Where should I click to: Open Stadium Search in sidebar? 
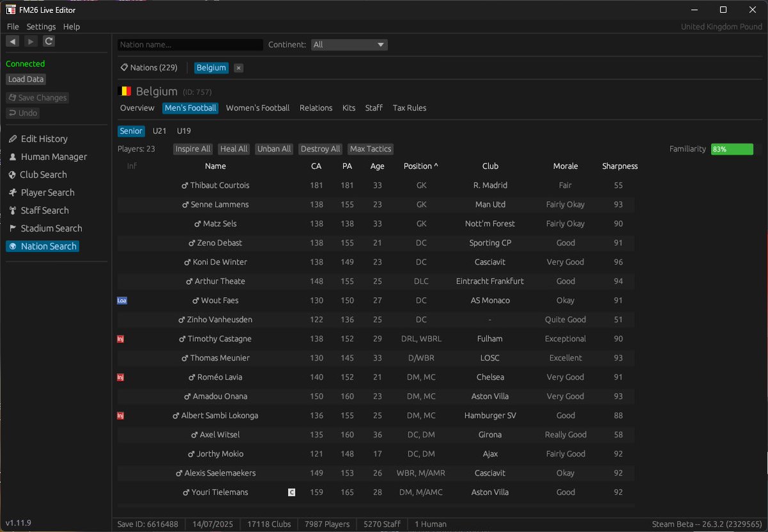[x=45, y=229]
